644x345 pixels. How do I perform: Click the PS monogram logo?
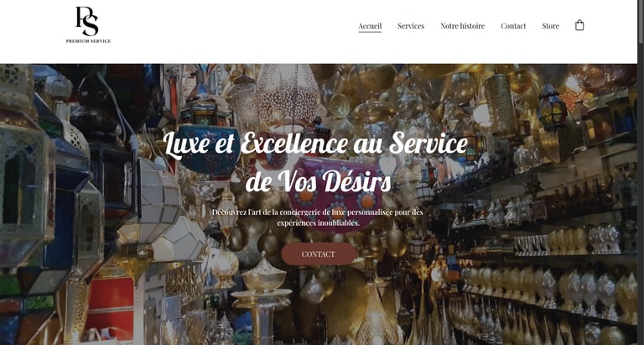click(87, 21)
